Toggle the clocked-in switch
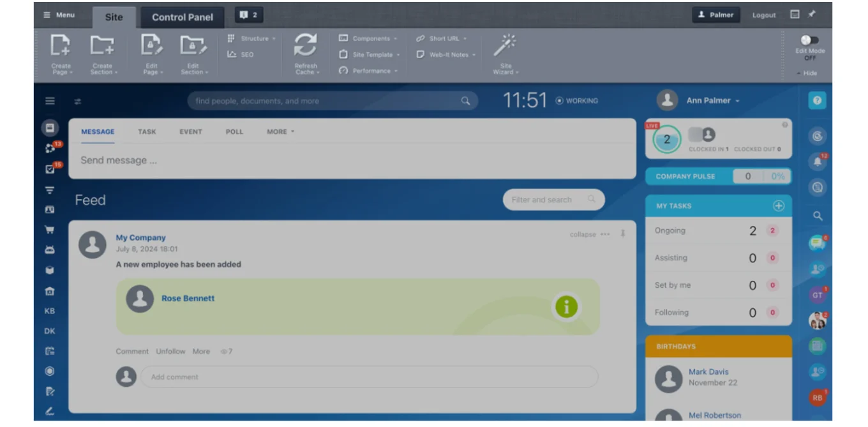This screenshot has width=868, height=427. [x=701, y=135]
